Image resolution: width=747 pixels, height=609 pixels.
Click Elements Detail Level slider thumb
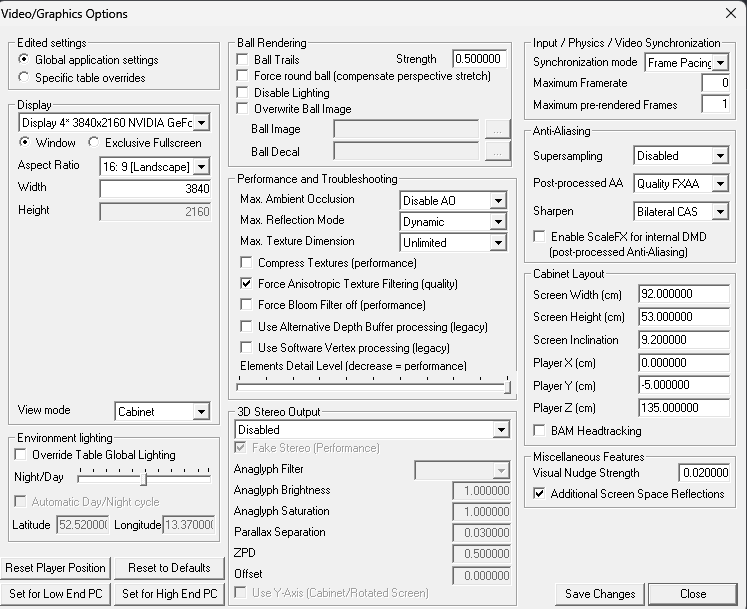(507, 386)
